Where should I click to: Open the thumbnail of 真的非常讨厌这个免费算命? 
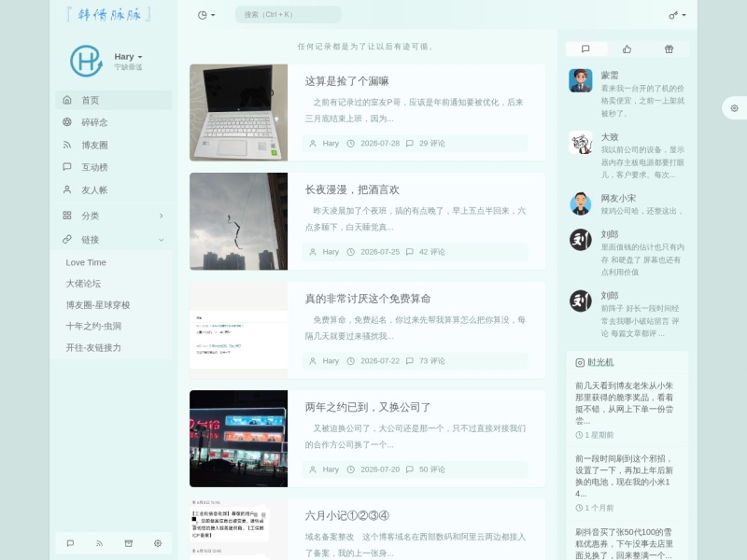coord(239,330)
